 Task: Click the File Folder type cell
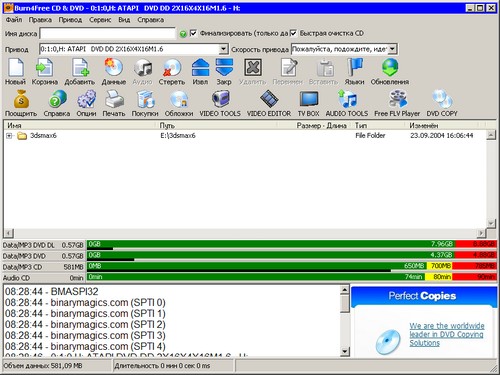[x=370, y=136]
